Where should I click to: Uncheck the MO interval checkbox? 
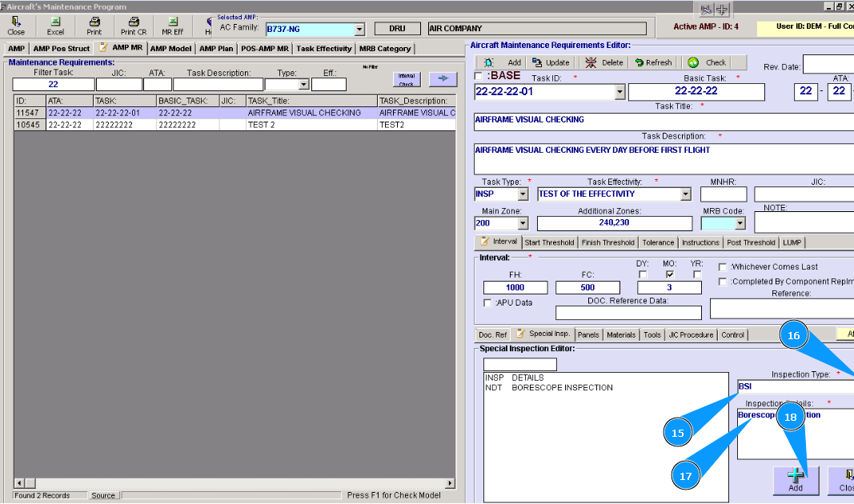[670, 275]
